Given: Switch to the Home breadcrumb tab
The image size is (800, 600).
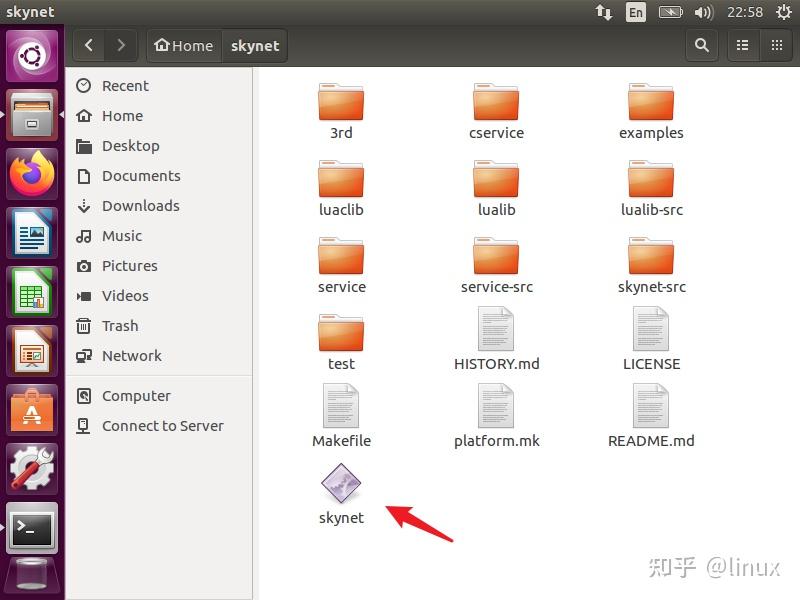Looking at the screenshot, I should (183, 45).
